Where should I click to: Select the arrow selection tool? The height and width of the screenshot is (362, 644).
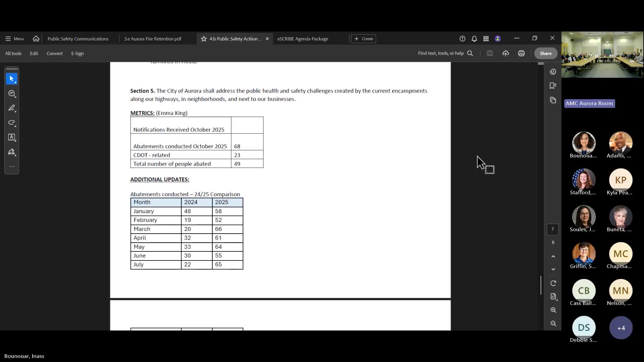[x=12, y=79]
